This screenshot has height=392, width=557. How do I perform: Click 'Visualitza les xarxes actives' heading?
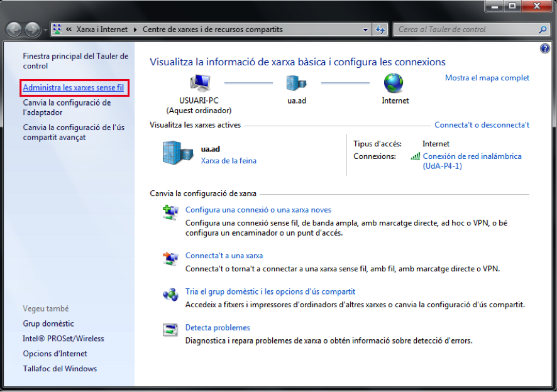[x=195, y=125]
